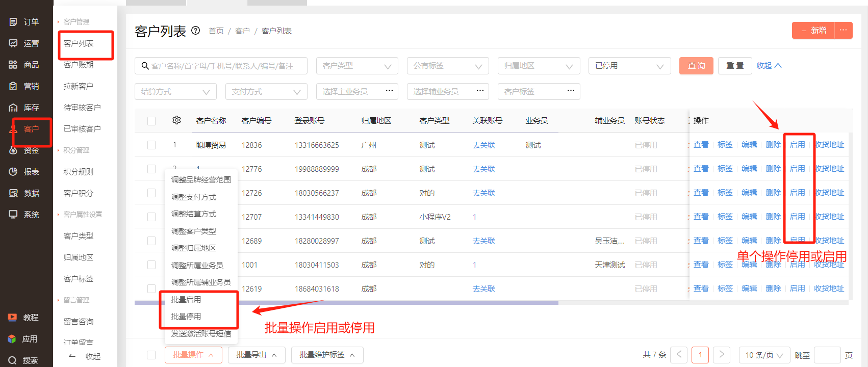868x367 pixels.
Task: Open the 已停用 status dropdown
Action: click(629, 66)
